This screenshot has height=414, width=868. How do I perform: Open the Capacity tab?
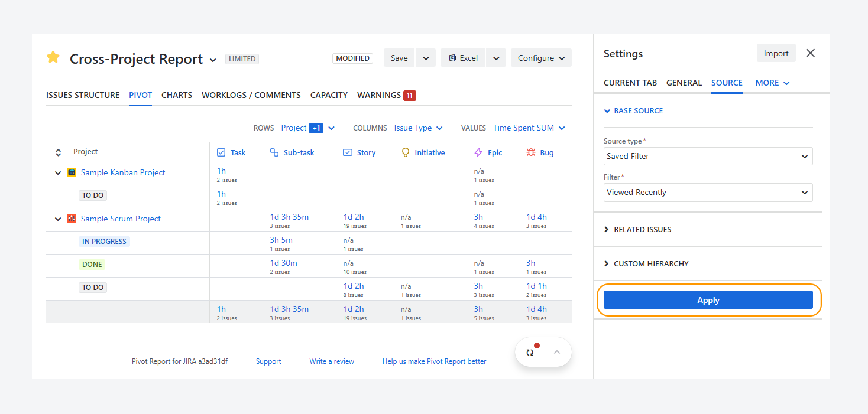click(329, 95)
